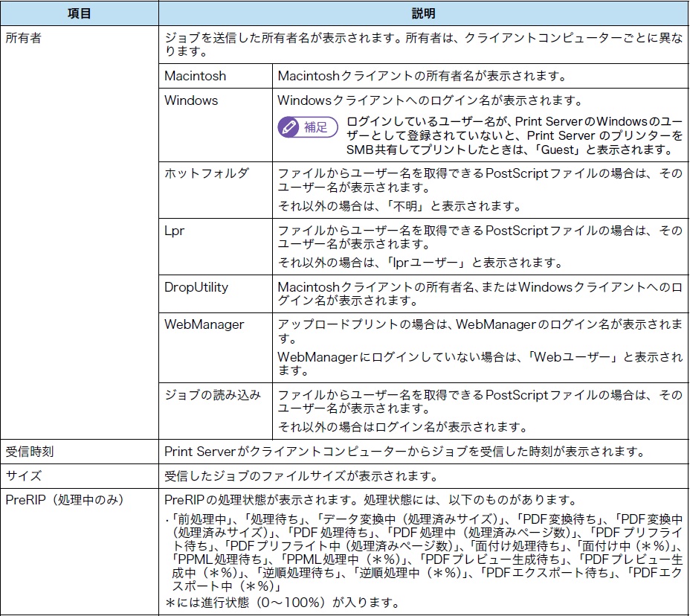Click the 項目 column header
Image resolution: width=690 pixels, height=616 pixels.
tap(79, 14)
